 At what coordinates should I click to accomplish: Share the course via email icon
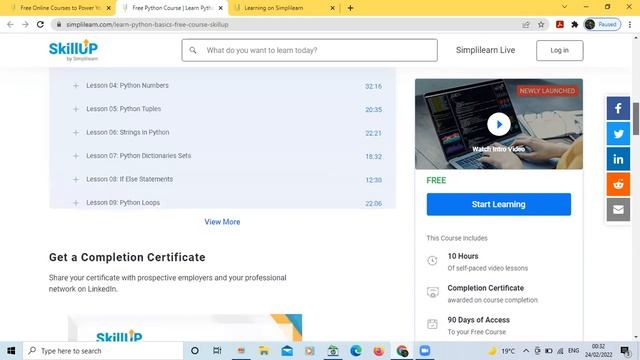[x=618, y=209]
